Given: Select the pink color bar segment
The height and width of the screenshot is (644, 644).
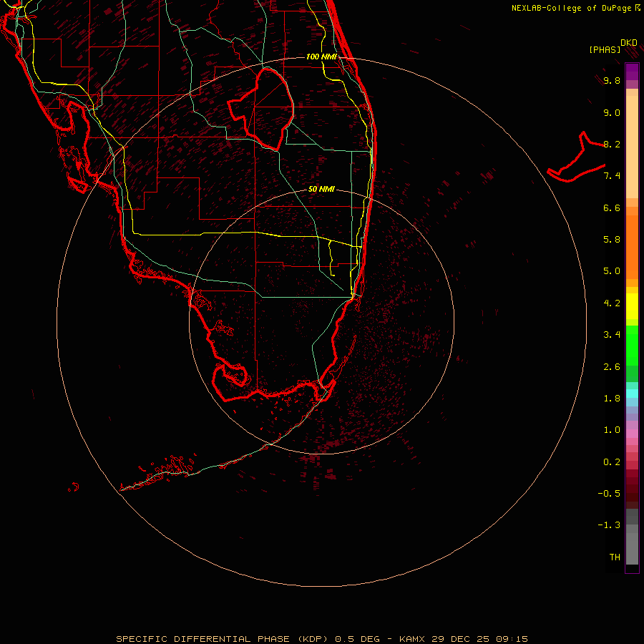Looking at the screenshot, I should pyautogui.click(x=632, y=434).
